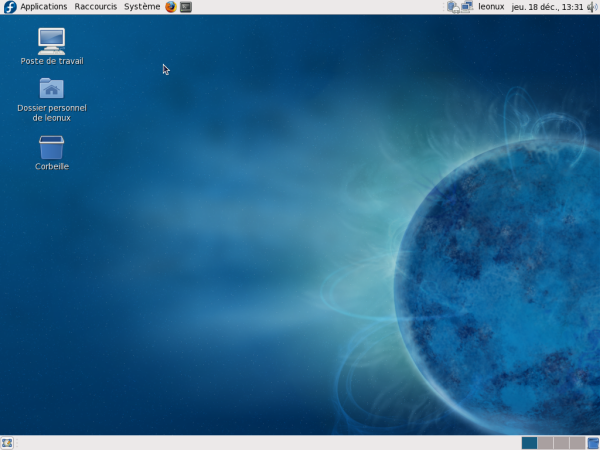Click the trash applet in bottom panel

click(x=593, y=443)
